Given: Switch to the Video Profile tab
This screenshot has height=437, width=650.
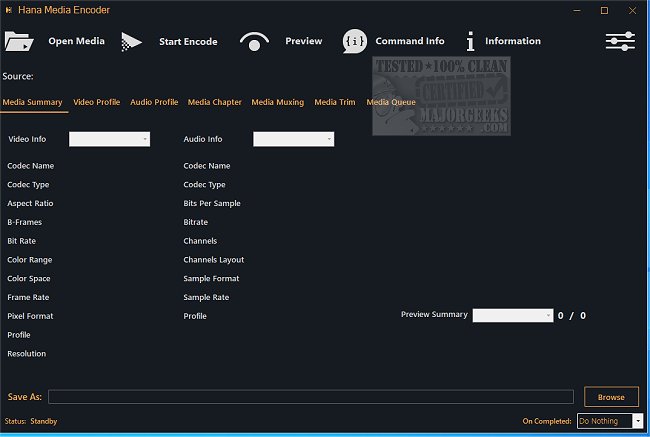Looking at the screenshot, I should click(97, 102).
